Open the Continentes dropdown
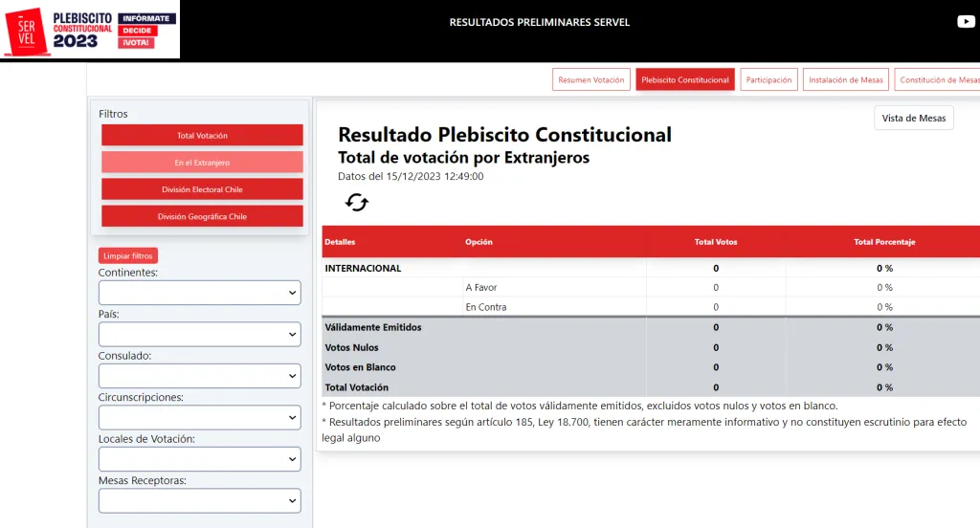The image size is (980, 528). coord(199,293)
